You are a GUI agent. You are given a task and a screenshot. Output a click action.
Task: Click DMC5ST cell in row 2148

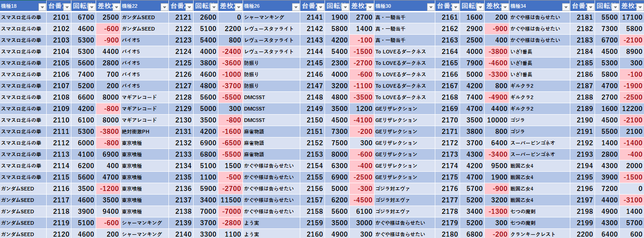[271, 97]
